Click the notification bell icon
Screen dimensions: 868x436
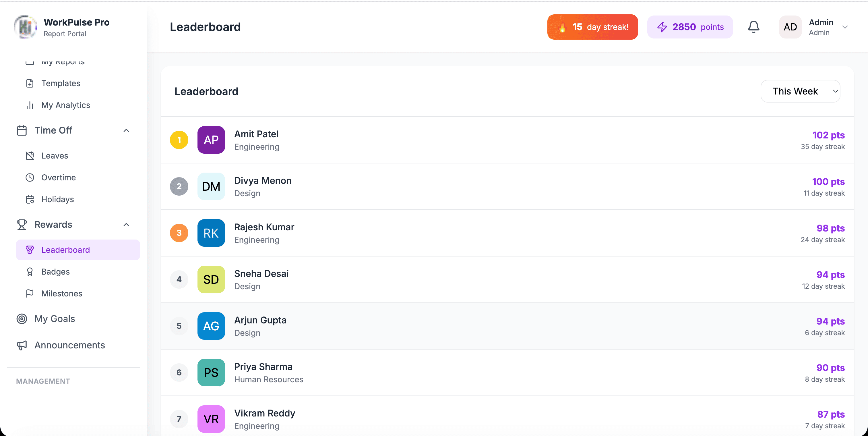click(x=753, y=27)
